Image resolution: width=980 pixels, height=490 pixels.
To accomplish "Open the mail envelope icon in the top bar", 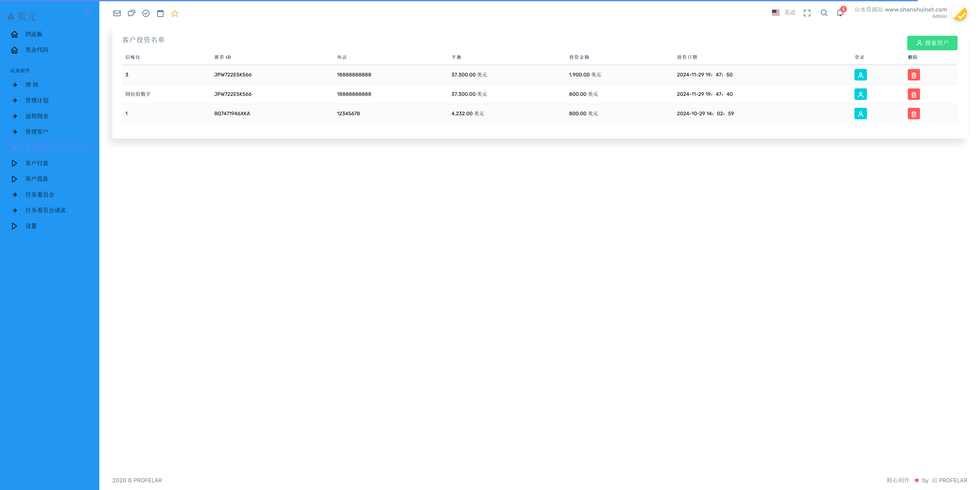I will click(x=117, y=13).
